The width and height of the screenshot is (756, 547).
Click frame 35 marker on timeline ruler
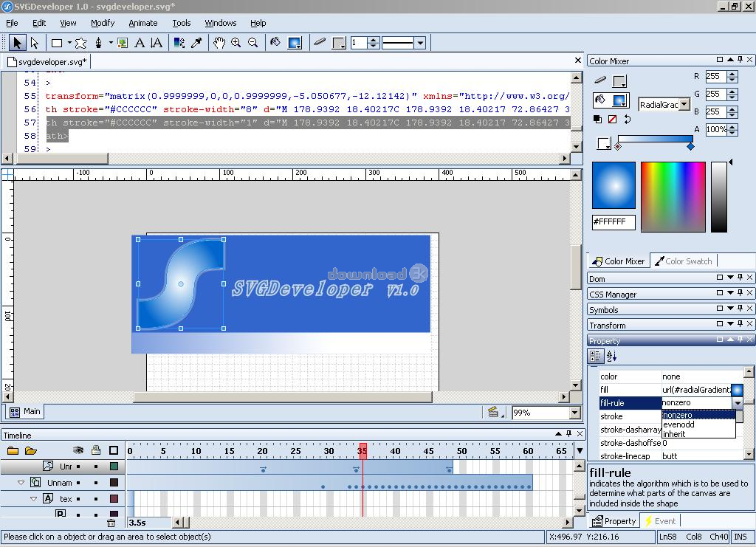click(362, 451)
